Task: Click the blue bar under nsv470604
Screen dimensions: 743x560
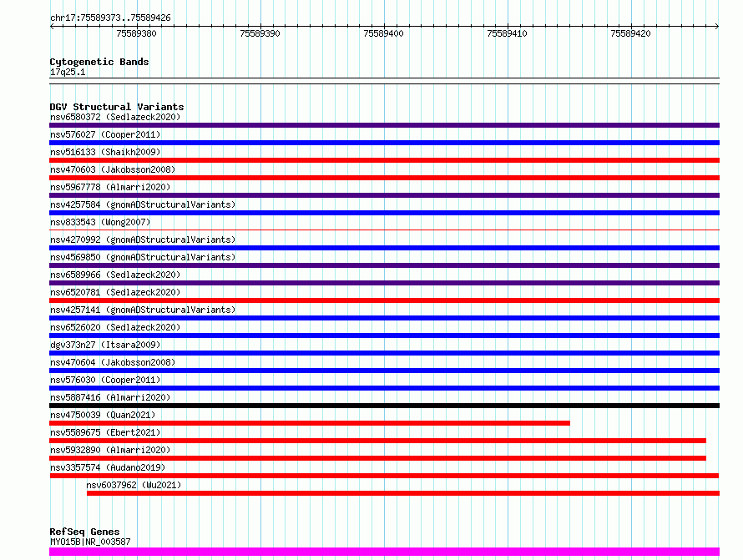Action: point(384,371)
